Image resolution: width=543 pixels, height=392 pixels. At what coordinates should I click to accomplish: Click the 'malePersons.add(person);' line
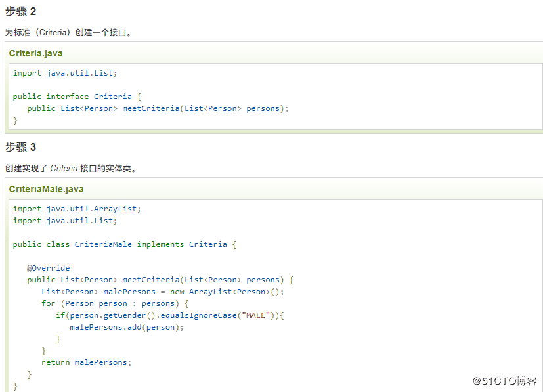pyautogui.click(x=127, y=327)
